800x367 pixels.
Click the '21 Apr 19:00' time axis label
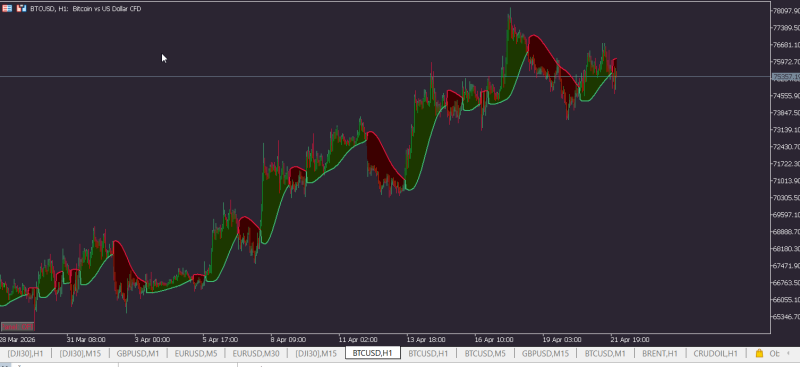coord(629,339)
